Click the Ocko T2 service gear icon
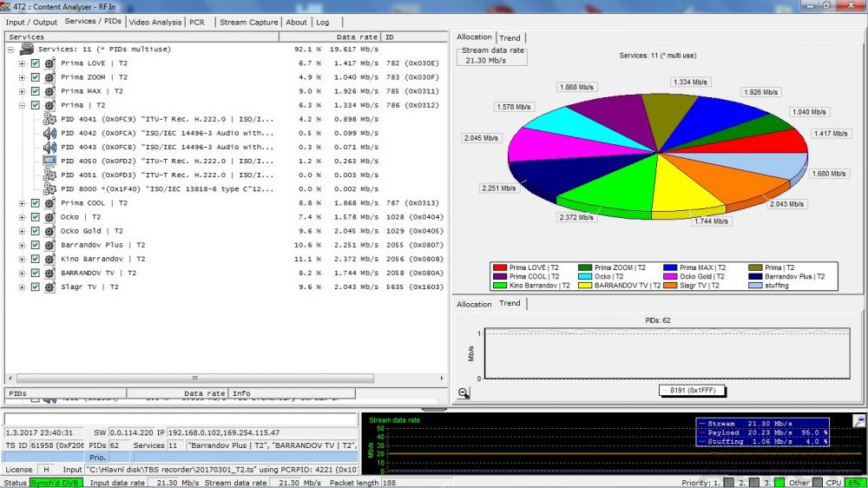The height and width of the screenshot is (488, 868). [49, 217]
